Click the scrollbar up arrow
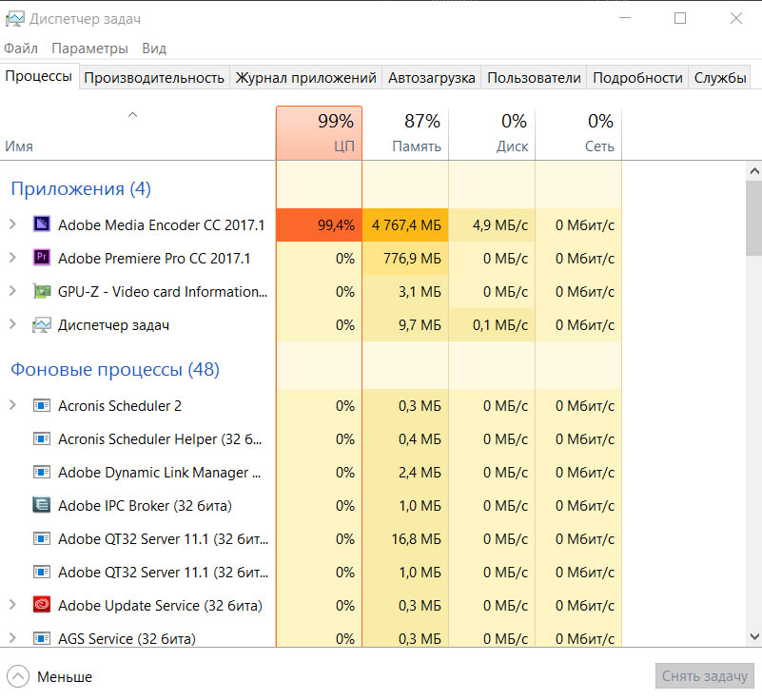The image size is (762, 700). click(754, 171)
